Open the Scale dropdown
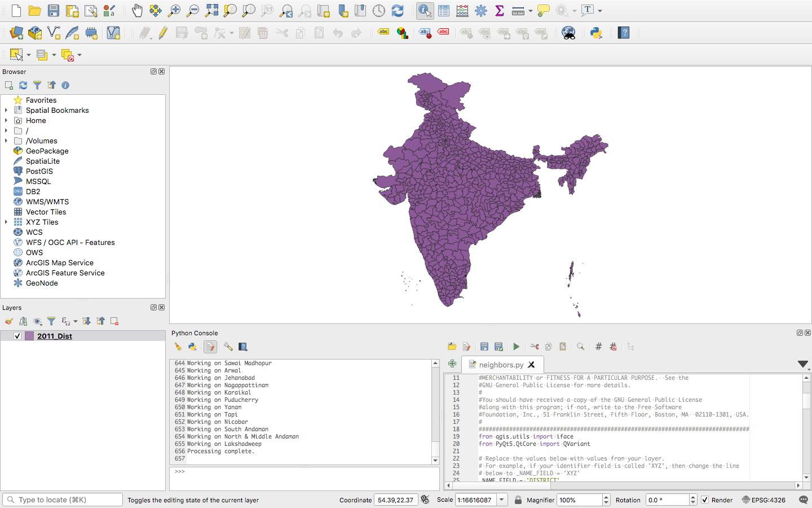This screenshot has height=508, width=812. coord(501,500)
